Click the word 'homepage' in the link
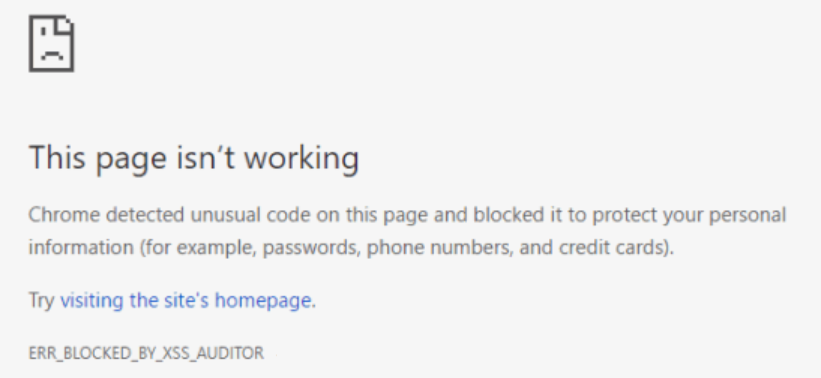821x378 pixels. 263,302
